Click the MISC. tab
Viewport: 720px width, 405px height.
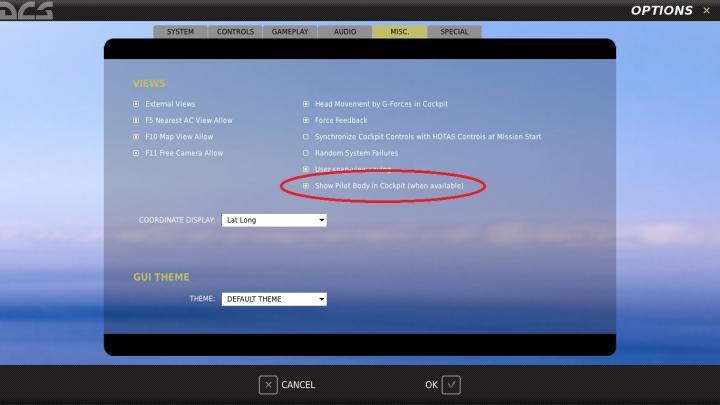pyautogui.click(x=399, y=32)
